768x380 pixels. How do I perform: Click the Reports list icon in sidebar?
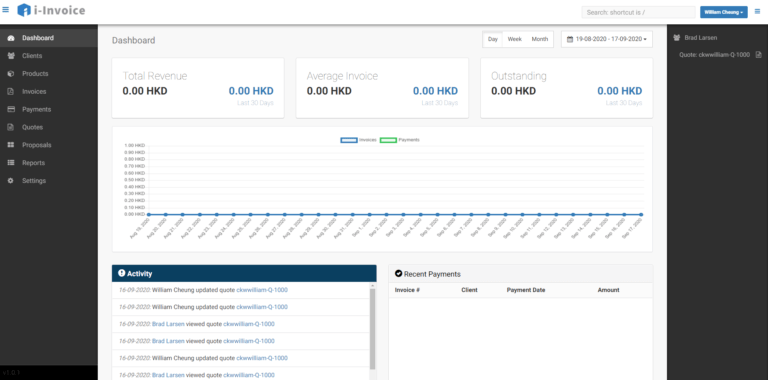(11, 163)
